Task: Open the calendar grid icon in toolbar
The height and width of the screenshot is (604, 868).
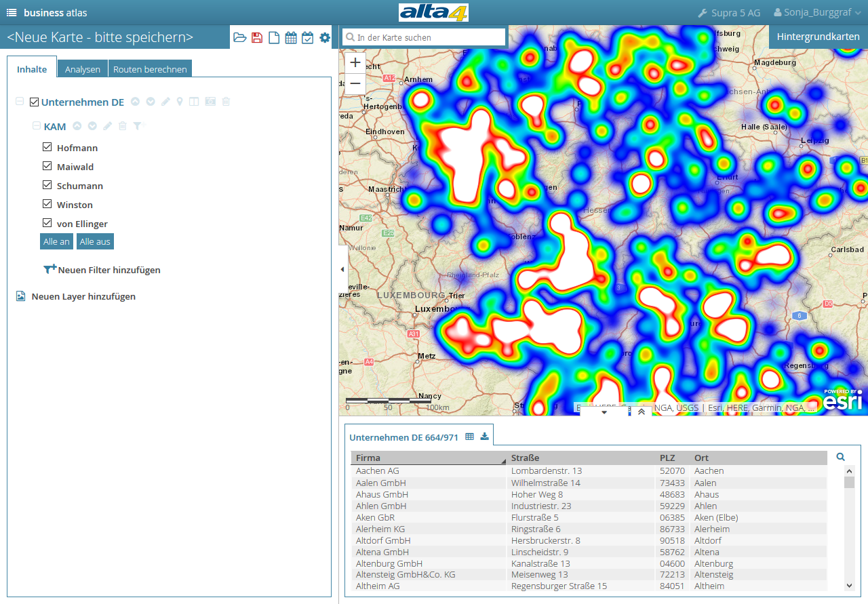Action: point(291,38)
